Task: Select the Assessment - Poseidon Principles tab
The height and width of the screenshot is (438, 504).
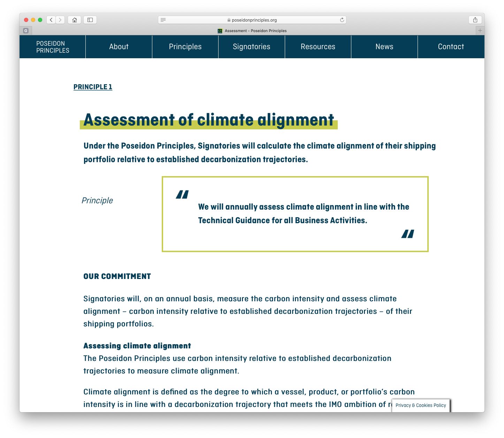Action: tap(252, 31)
